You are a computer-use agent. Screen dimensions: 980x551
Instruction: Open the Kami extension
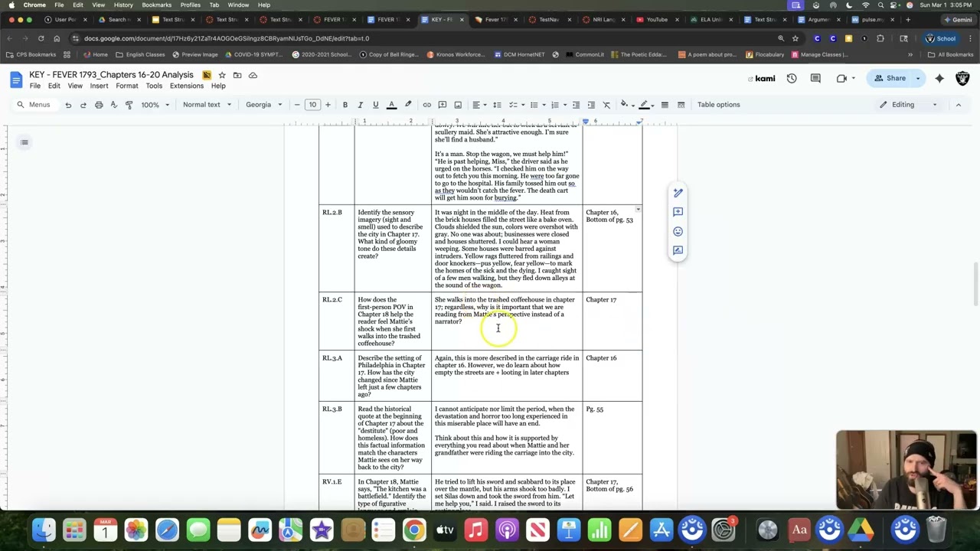(x=762, y=78)
